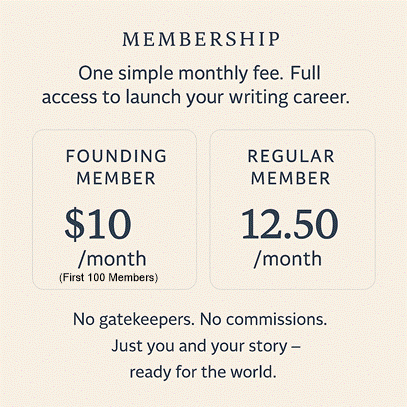Click the FOUNDING MEMBER title text

pyautogui.click(x=116, y=167)
